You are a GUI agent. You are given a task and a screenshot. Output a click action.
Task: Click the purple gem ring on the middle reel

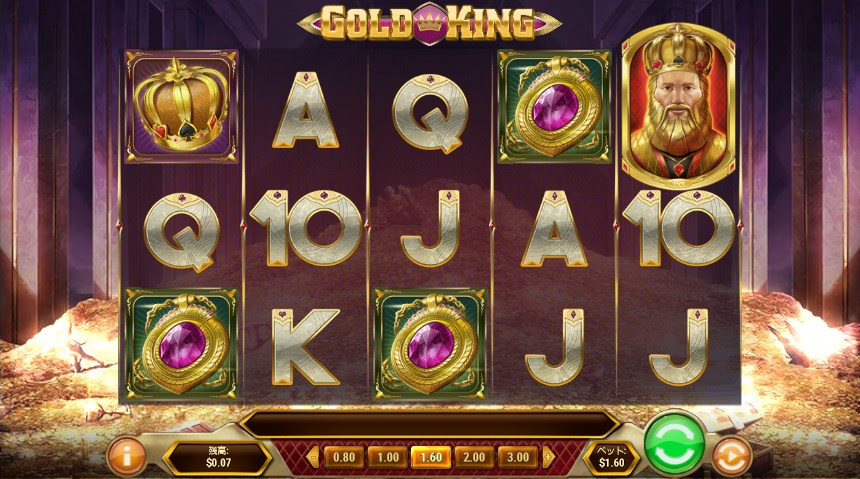[430, 345]
